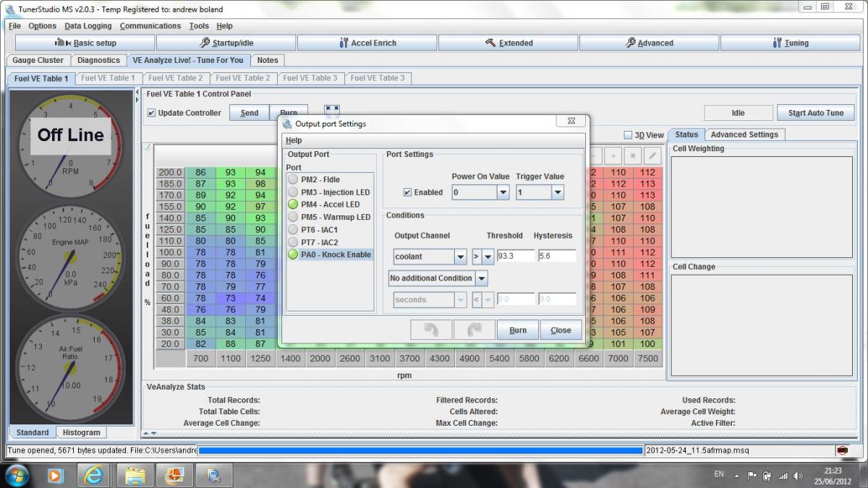This screenshot has height=488, width=868.
Task: Open Internet Explorer from the taskbar
Action: click(x=93, y=475)
